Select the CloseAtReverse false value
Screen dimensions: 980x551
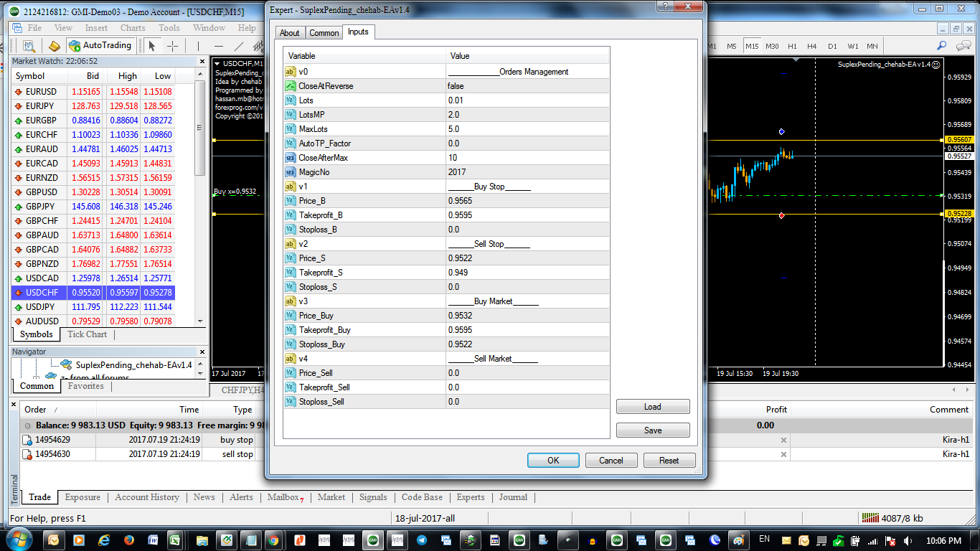pyautogui.click(x=527, y=86)
